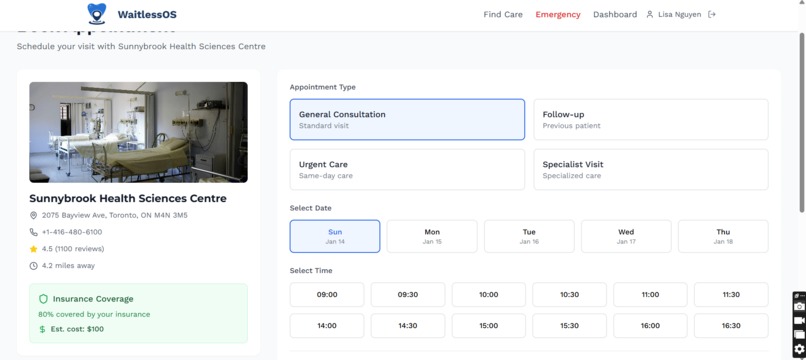Click the video record icon in side widget
Viewport: 806px width, 360px height.
(x=799, y=320)
